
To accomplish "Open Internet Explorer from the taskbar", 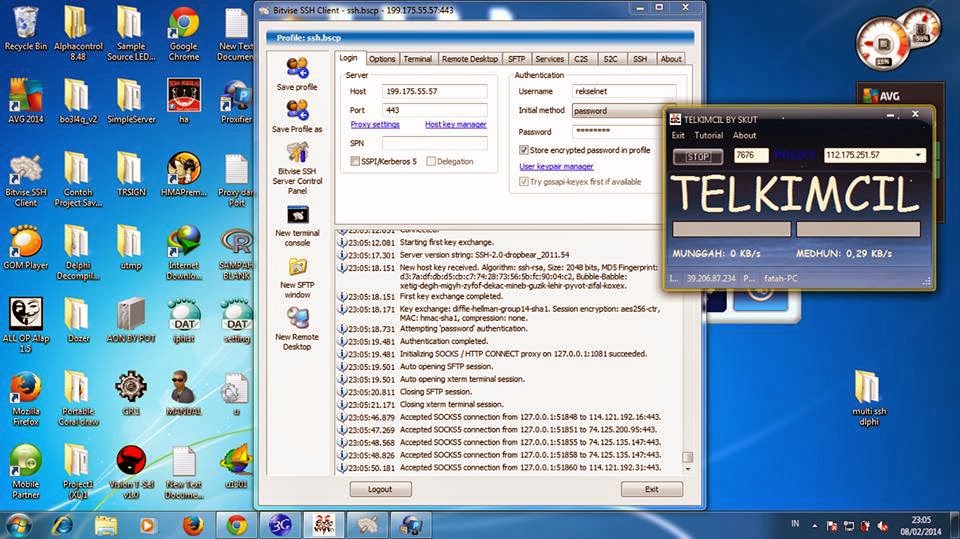I will click(62, 525).
